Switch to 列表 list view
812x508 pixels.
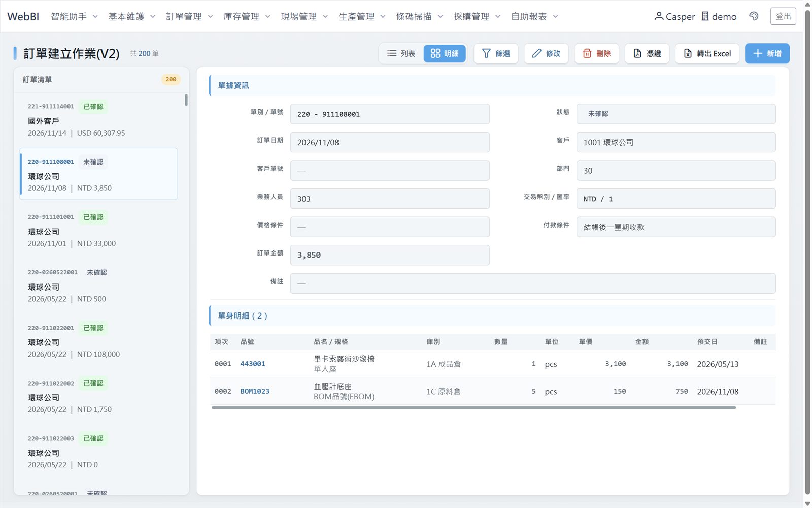(x=401, y=53)
